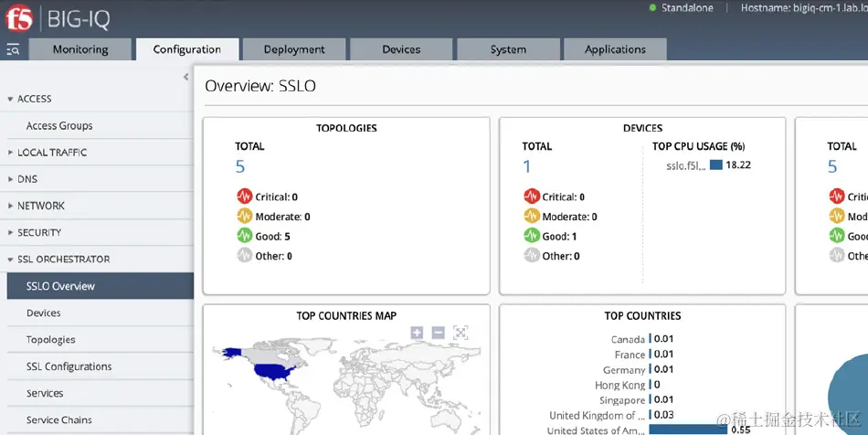Open Access Groups in the sidebar
This screenshot has width=868, height=435.
[x=101, y=125]
